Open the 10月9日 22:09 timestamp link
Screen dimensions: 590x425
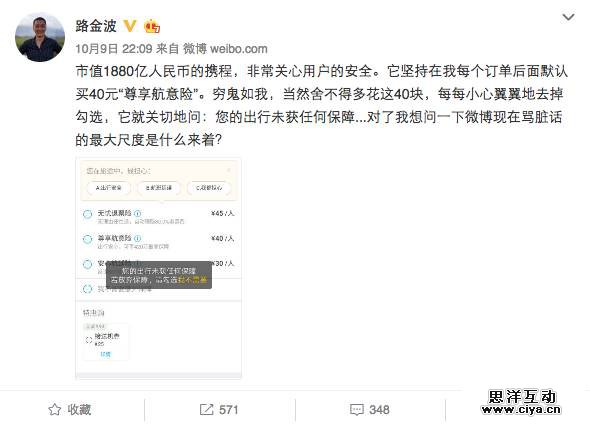114,49
